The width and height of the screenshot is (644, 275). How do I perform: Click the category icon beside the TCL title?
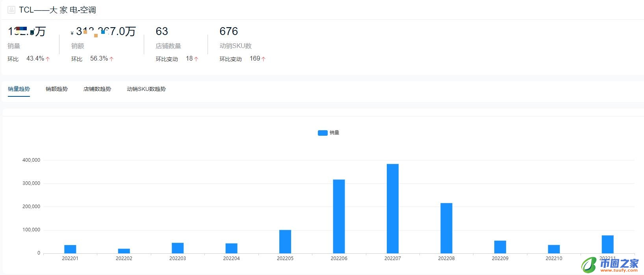tap(11, 10)
